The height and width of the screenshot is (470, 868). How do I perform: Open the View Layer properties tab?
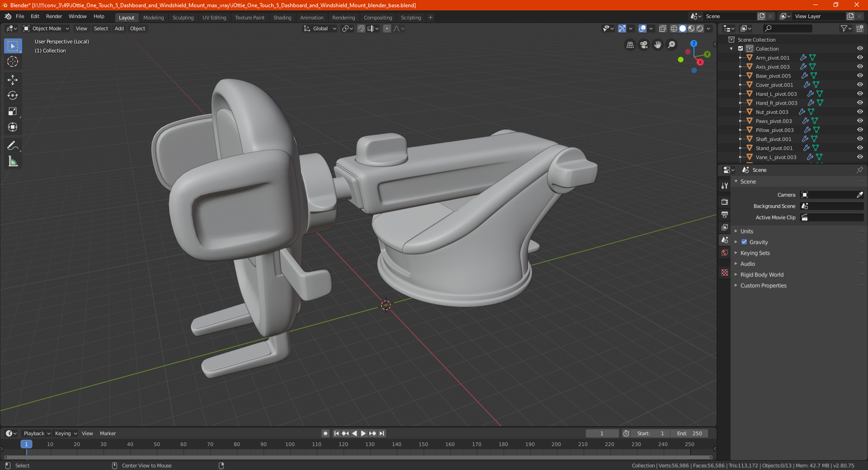(x=725, y=227)
